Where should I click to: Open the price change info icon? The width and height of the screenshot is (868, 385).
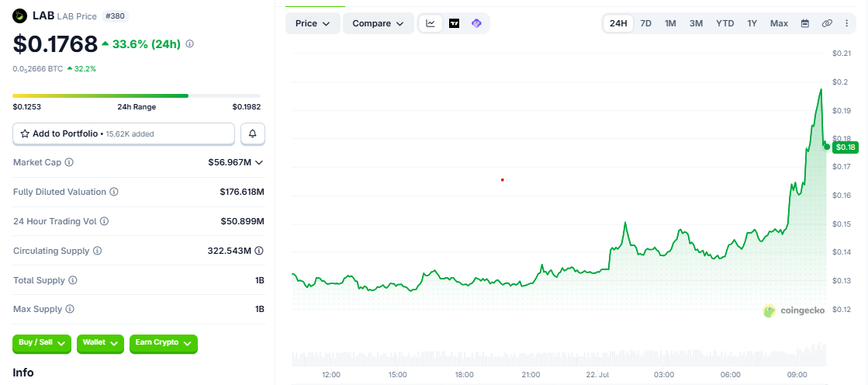(190, 43)
